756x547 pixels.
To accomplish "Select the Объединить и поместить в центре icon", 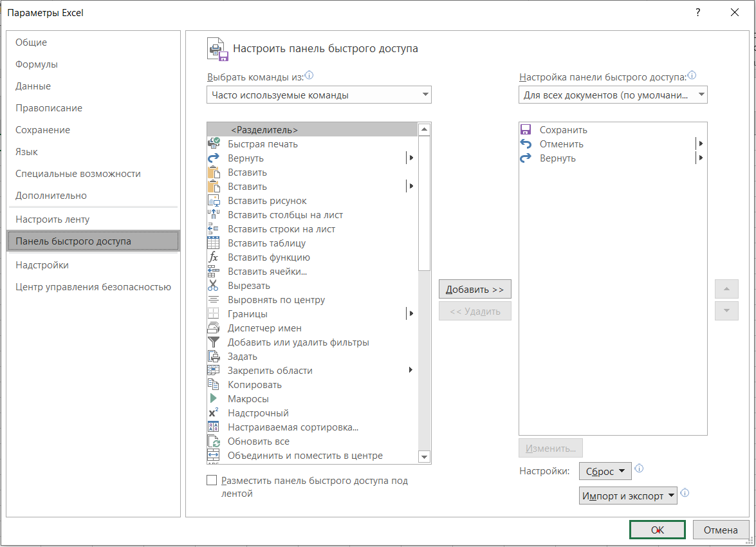I will pyautogui.click(x=214, y=456).
